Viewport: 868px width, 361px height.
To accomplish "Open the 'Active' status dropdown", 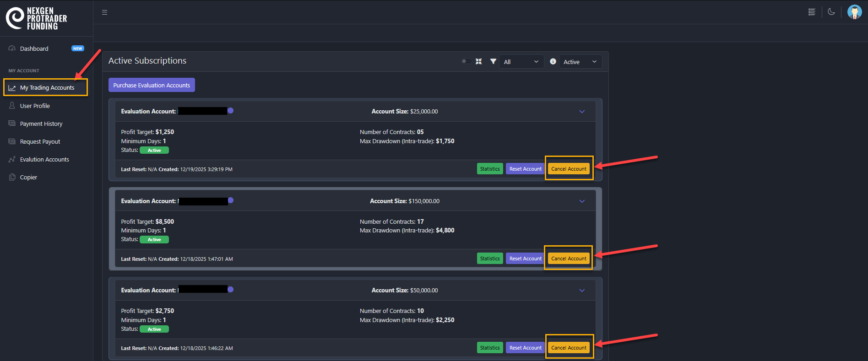I will pos(580,62).
